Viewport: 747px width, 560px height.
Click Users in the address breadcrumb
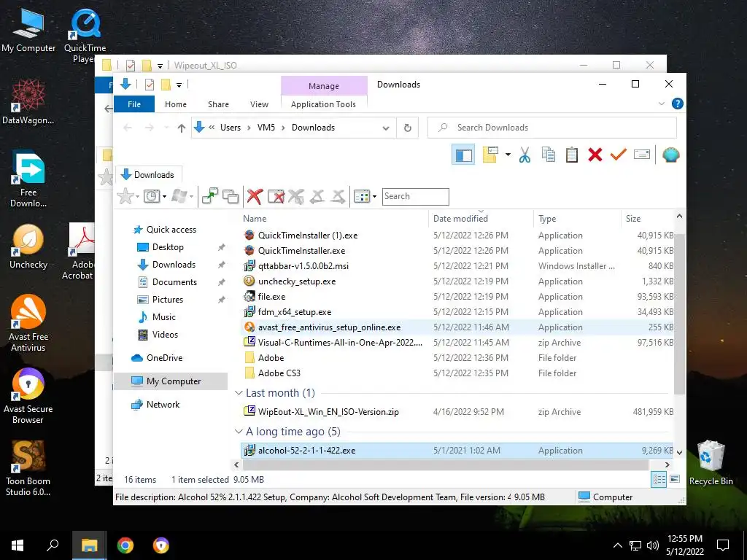(x=230, y=128)
